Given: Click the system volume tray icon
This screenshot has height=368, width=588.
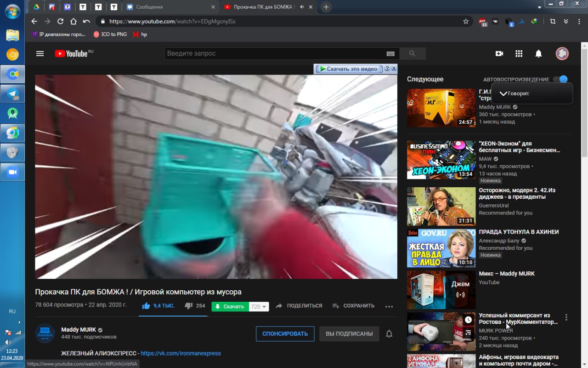Looking at the screenshot, I should click(x=8, y=342).
